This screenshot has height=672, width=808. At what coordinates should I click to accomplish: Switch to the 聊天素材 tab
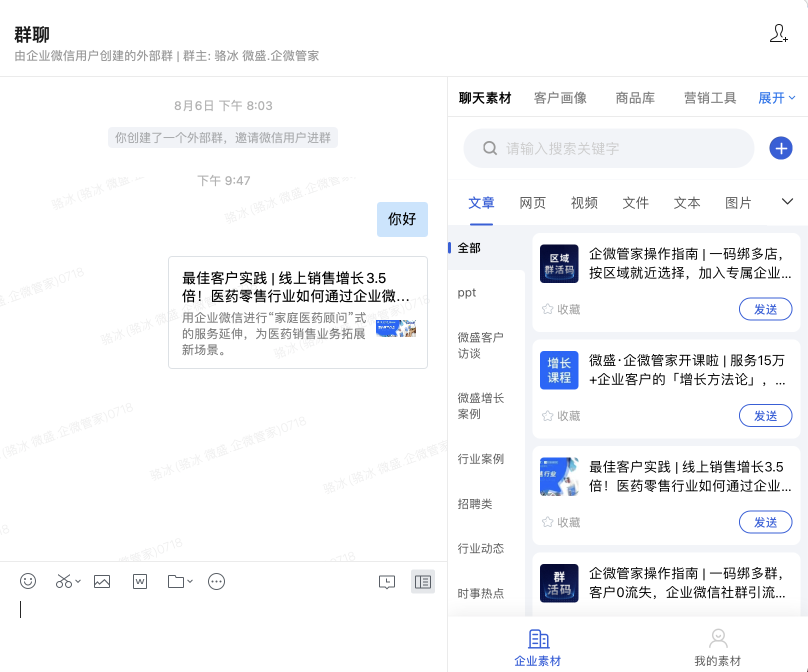coord(485,98)
